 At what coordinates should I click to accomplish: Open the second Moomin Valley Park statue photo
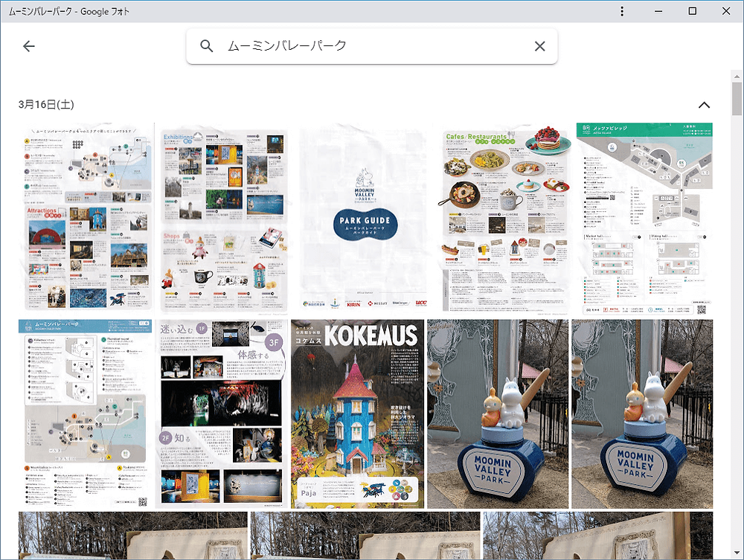pyautogui.click(x=642, y=413)
